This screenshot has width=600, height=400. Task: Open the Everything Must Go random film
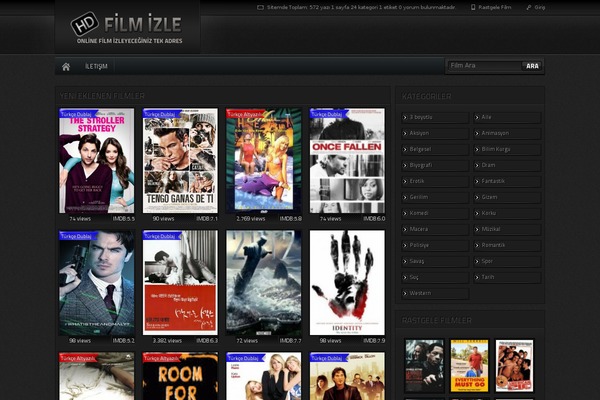click(470, 366)
